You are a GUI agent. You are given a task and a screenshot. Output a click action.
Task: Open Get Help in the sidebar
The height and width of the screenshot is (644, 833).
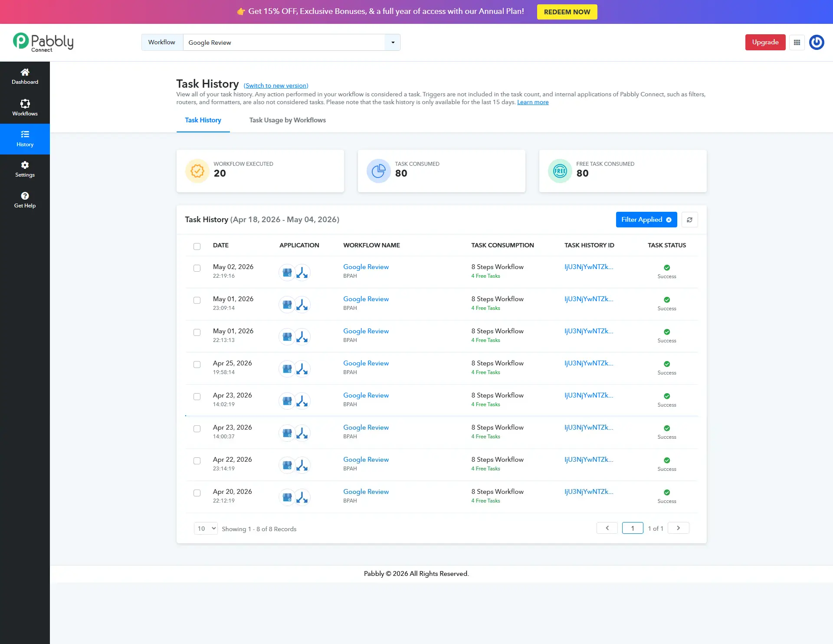click(25, 200)
